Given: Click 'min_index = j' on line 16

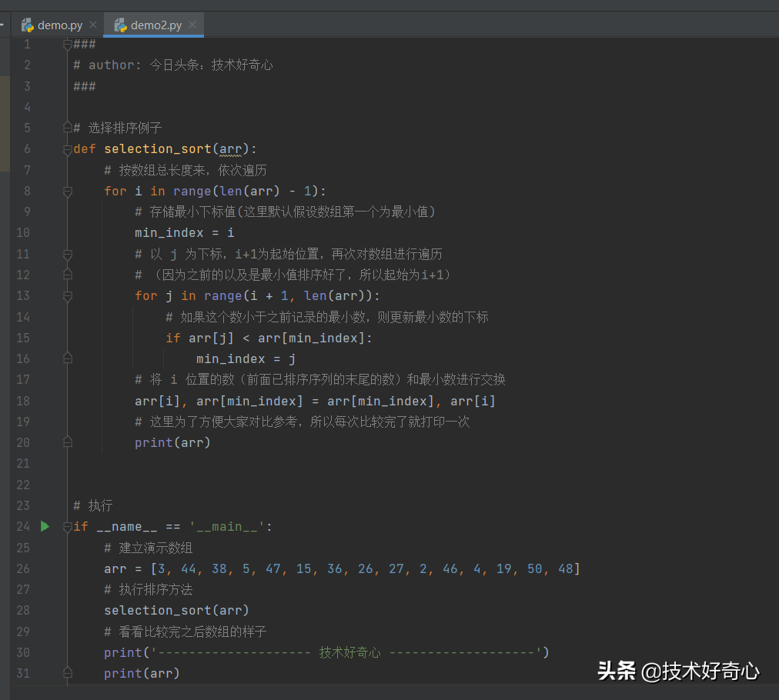Looking at the screenshot, I should pyautogui.click(x=246, y=359).
